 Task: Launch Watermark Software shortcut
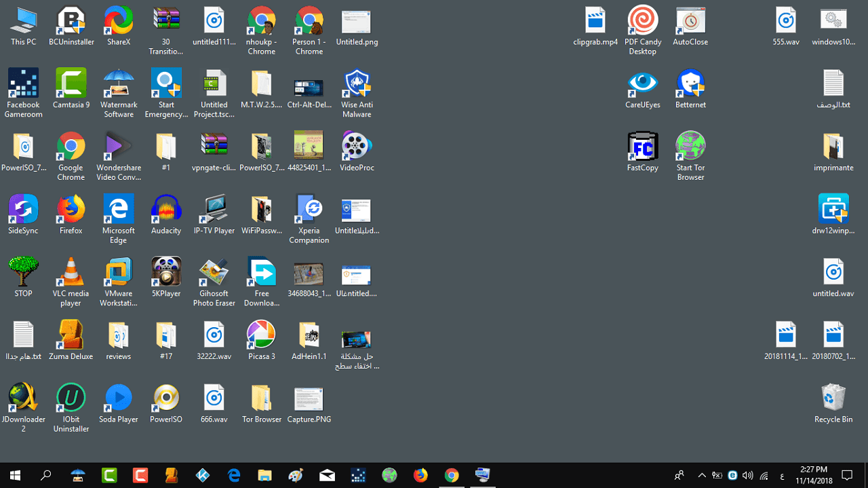[119, 94]
